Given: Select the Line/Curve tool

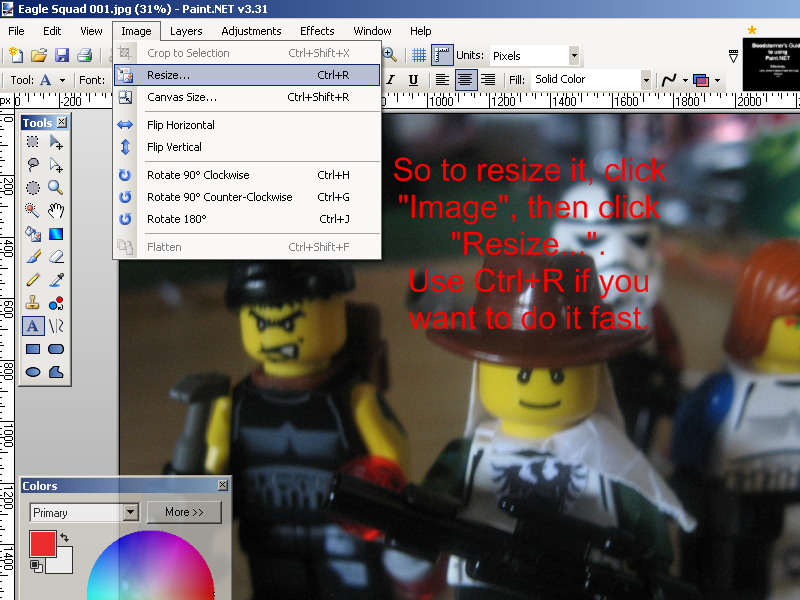Looking at the screenshot, I should tap(56, 326).
